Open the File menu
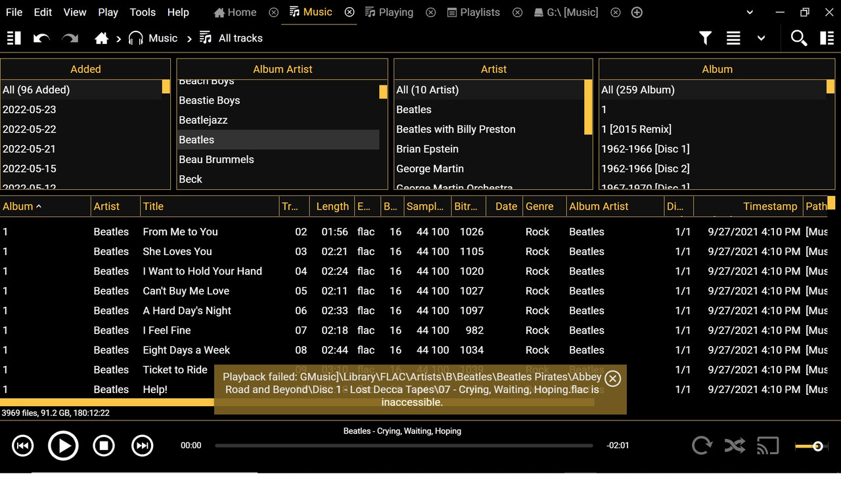 click(x=14, y=12)
